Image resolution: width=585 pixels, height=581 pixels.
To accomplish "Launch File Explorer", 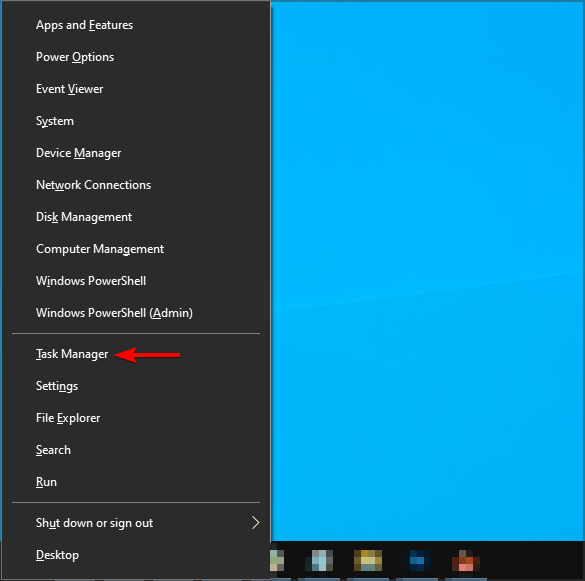I will (x=136, y=418).
